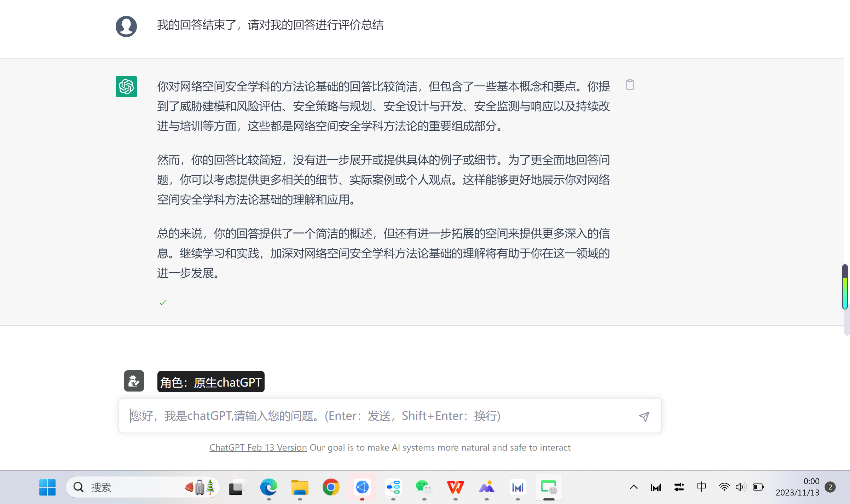Click the green checkmark below response
The width and height of the screenshot is (850, 504).
click(x=163, y=302)
